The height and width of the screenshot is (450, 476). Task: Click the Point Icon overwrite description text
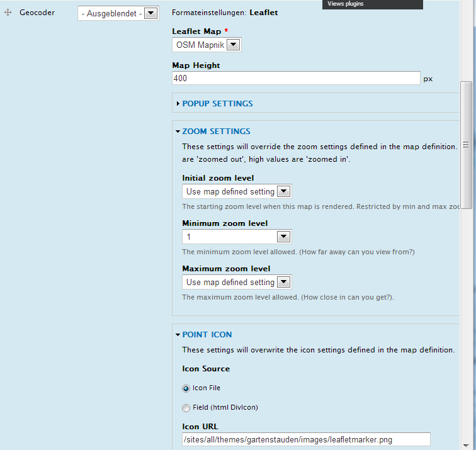[x=319, y=350]
